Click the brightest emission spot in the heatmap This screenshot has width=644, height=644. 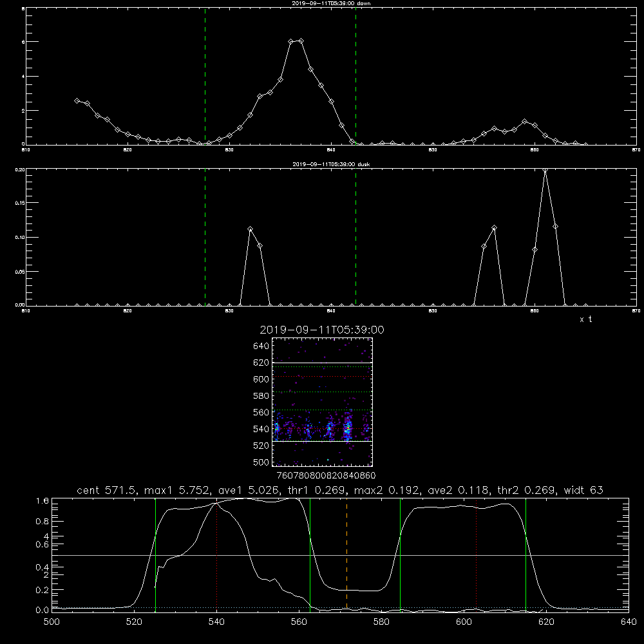point(348,428)
